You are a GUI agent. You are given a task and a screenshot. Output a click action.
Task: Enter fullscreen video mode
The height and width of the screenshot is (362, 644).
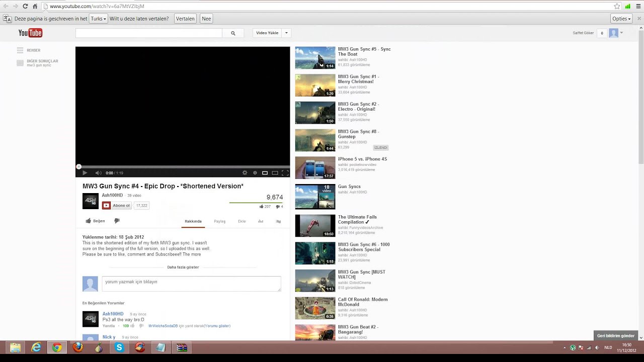pos(285,173)
